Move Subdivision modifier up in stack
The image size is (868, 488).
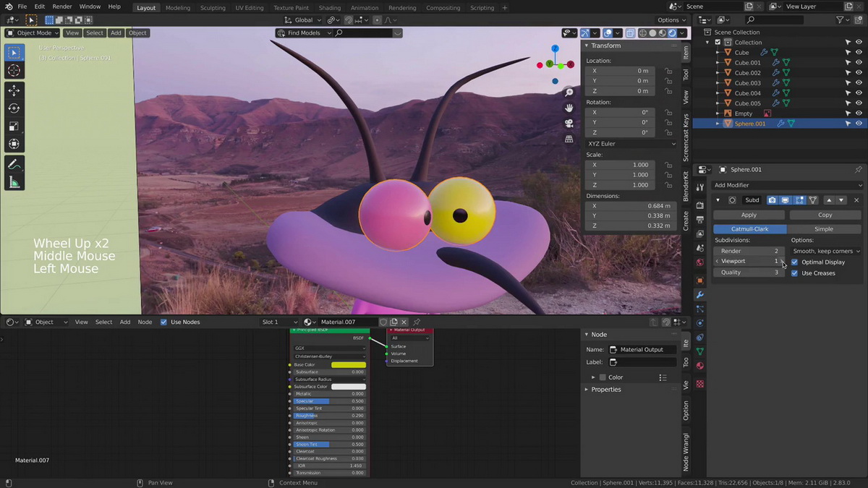pyautogui.click(x=829, y=200)
